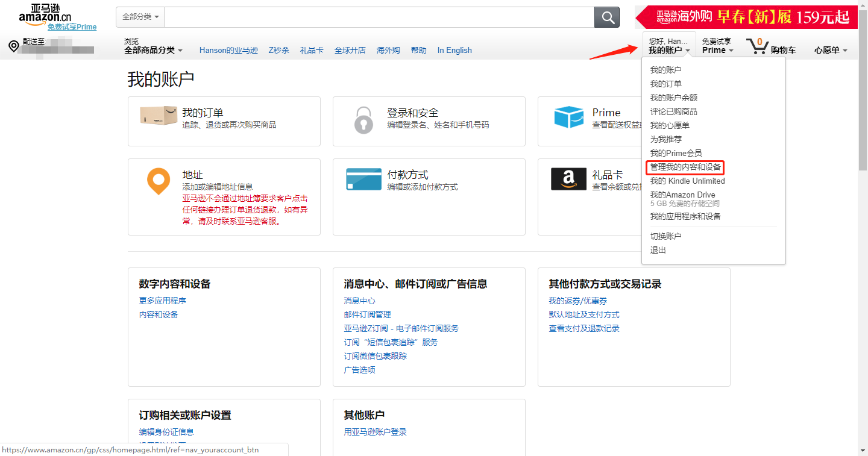Click the Amazon.cn logo
The width and height of the screenshot is (868, 456).
(45, 14)
